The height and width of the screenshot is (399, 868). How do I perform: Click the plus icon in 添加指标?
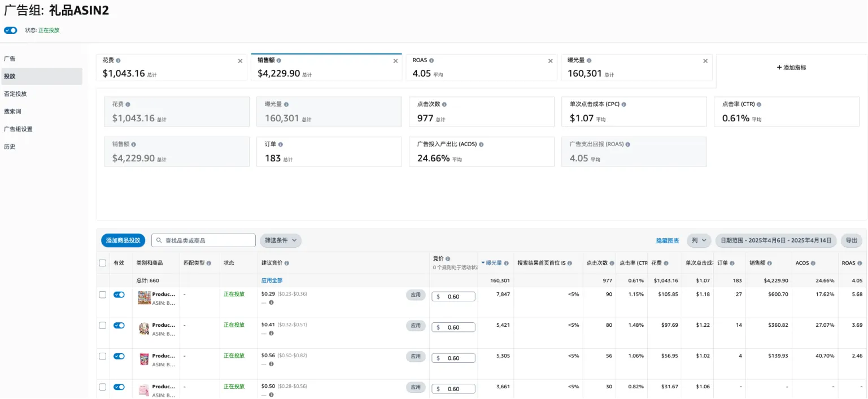point(779,67)
